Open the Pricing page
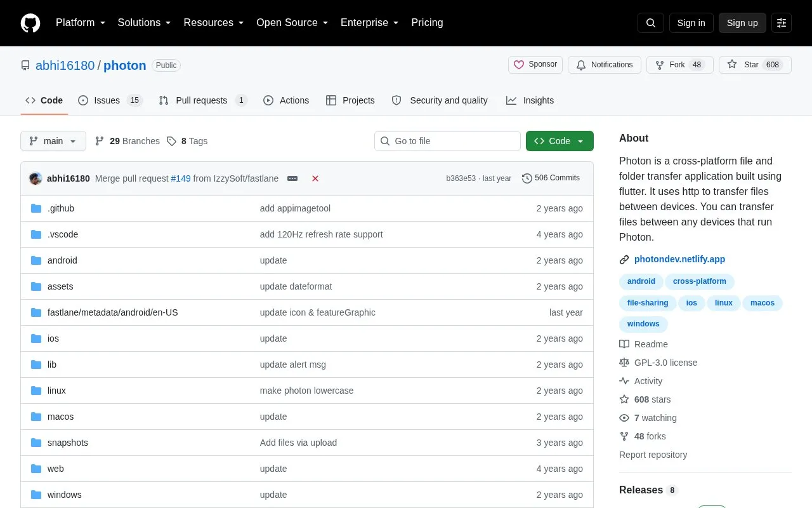The height and width of the screenshot is (508, 812). 427,23
